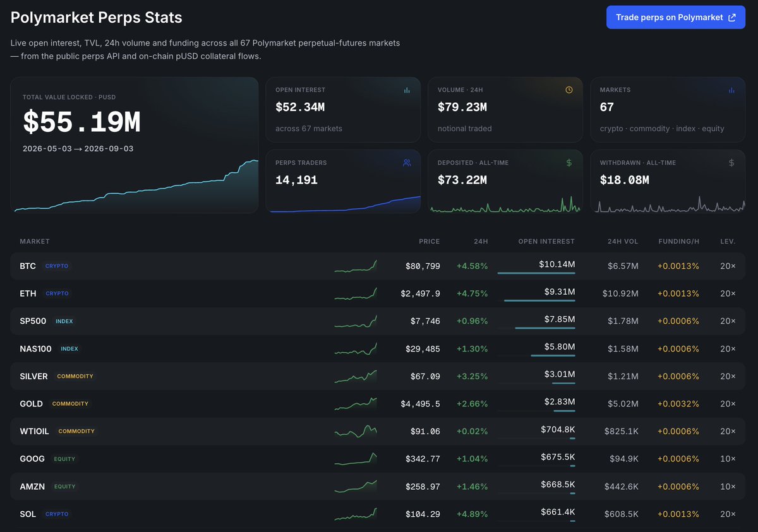Click the 14,191 perps traders count
758x532 pixels.
pos(296,180)
